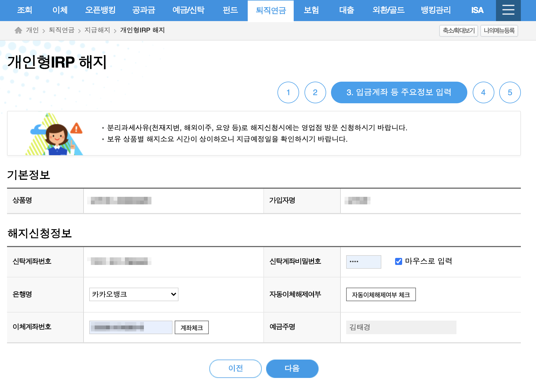Expand the 은행명 카카오뱅크 dropdown
Viewport: 536px width, 392px height.
click(134, 294)
